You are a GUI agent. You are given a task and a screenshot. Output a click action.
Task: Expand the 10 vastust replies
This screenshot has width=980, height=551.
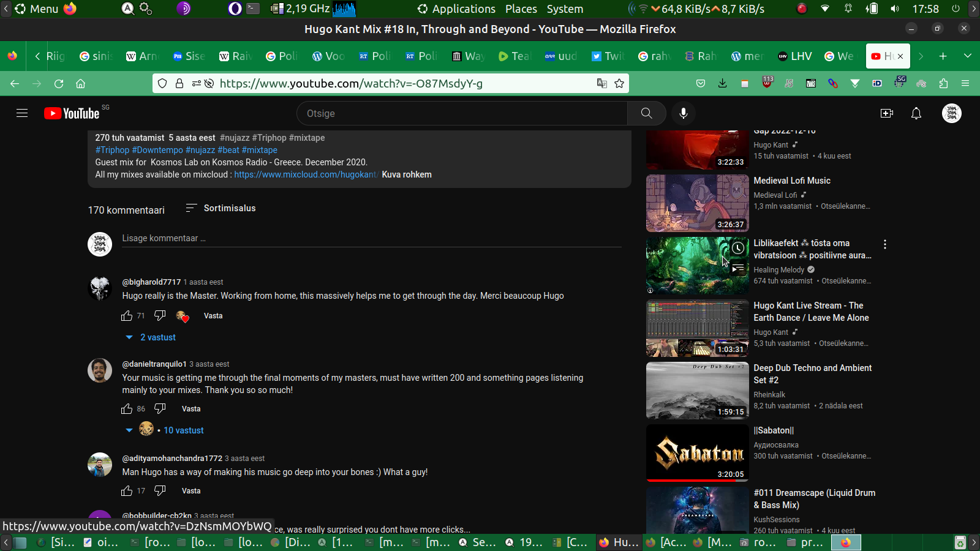pyautogui.click(x=183, y=430)
